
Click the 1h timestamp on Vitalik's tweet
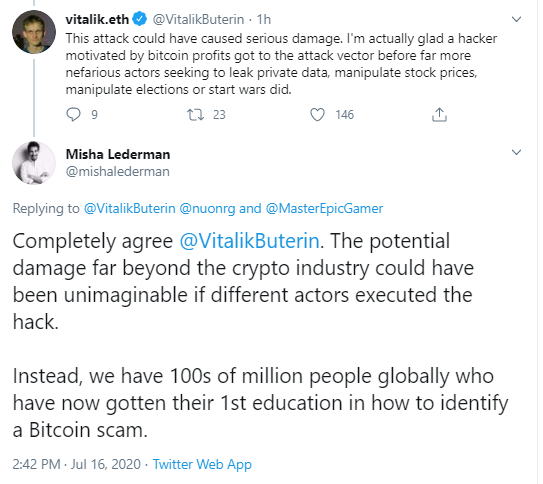coord(264,19)
